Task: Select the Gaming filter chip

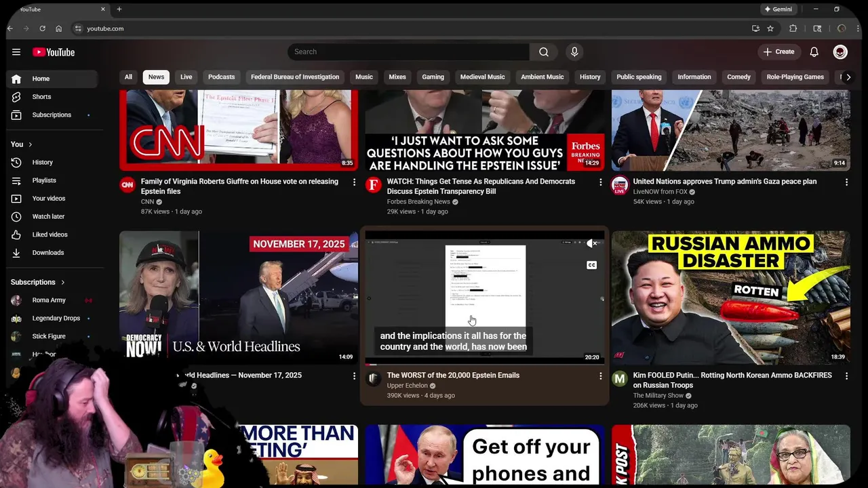Action: (x=433, y=77)
